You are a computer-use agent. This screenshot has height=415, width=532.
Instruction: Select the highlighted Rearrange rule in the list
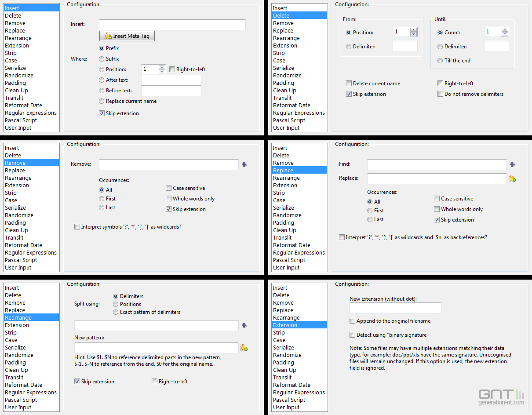click(x=31, y=317)
